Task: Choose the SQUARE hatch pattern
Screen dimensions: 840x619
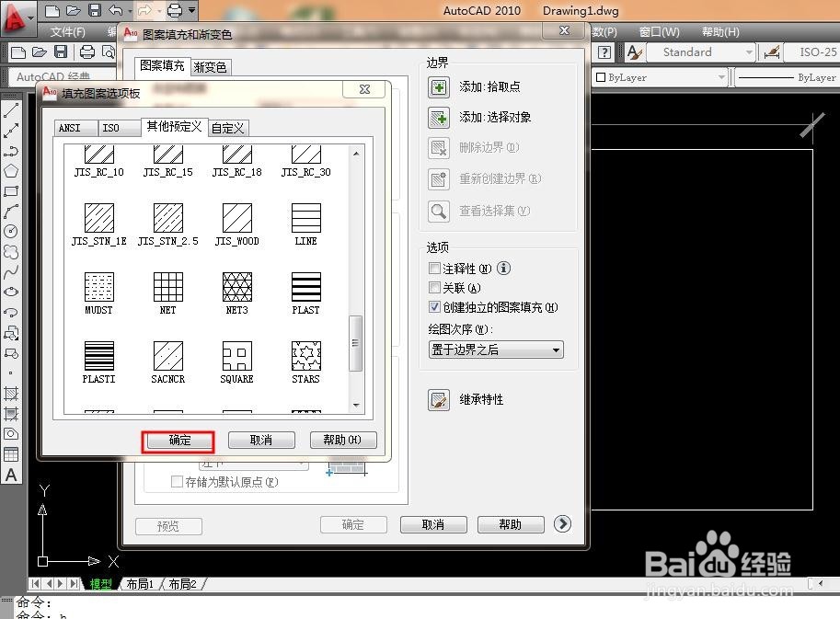Action: pos(236,362)
